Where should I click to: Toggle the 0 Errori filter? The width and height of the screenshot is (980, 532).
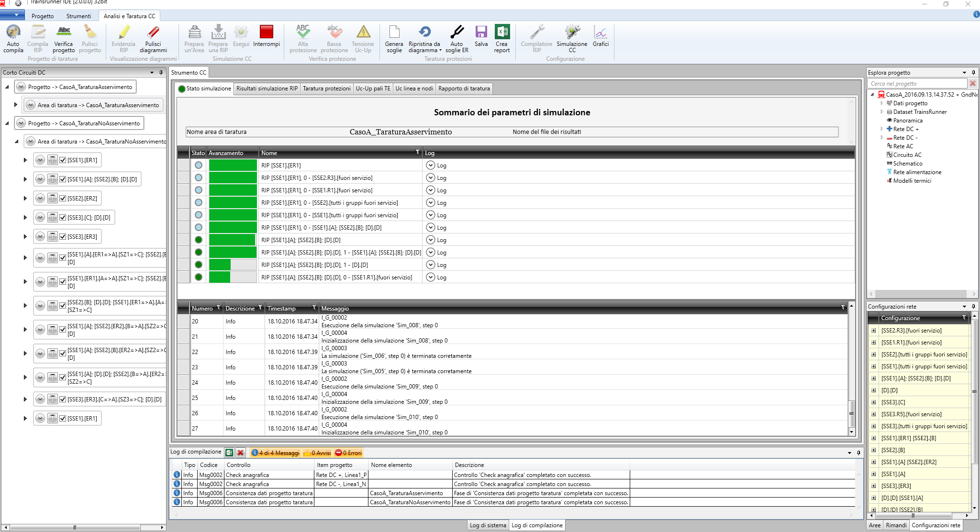pos(348,453)
